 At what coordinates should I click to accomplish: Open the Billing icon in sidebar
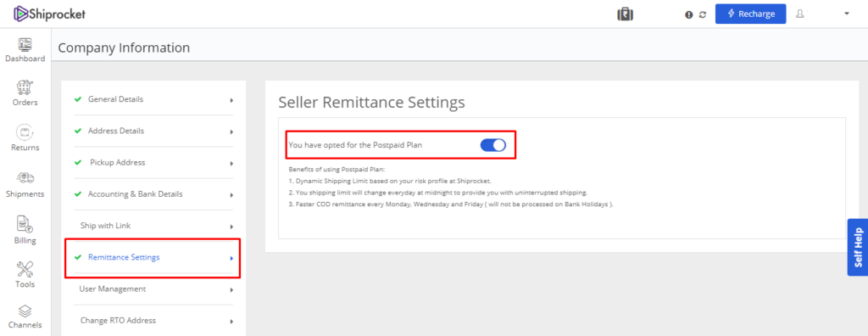pyautogui.click(x=25, y=223)
